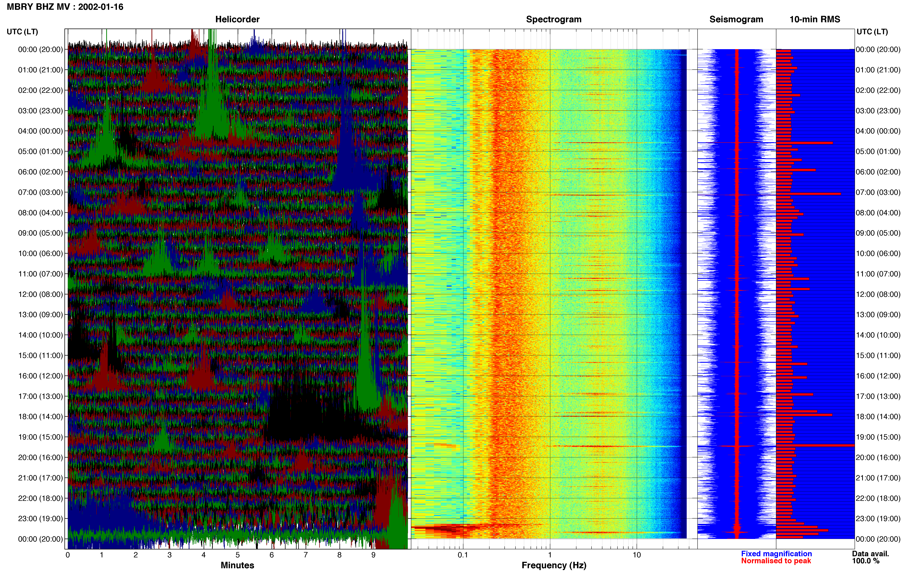Click the '0.1' frequency tick label
This screenshot has height=578, width=924.
point(463,555)
